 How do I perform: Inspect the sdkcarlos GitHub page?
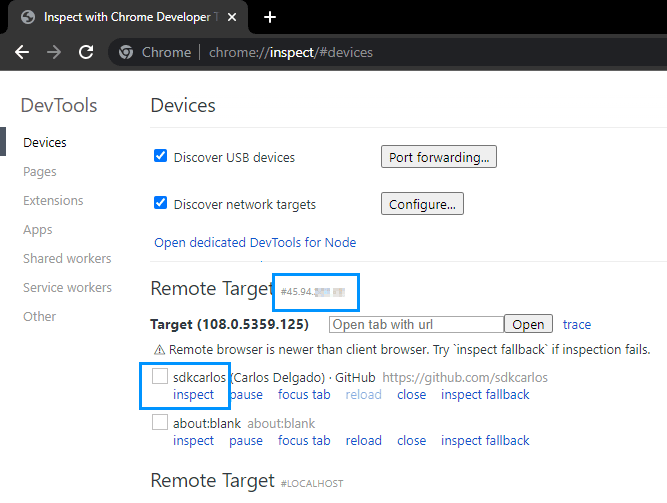(x=193, y=394)
